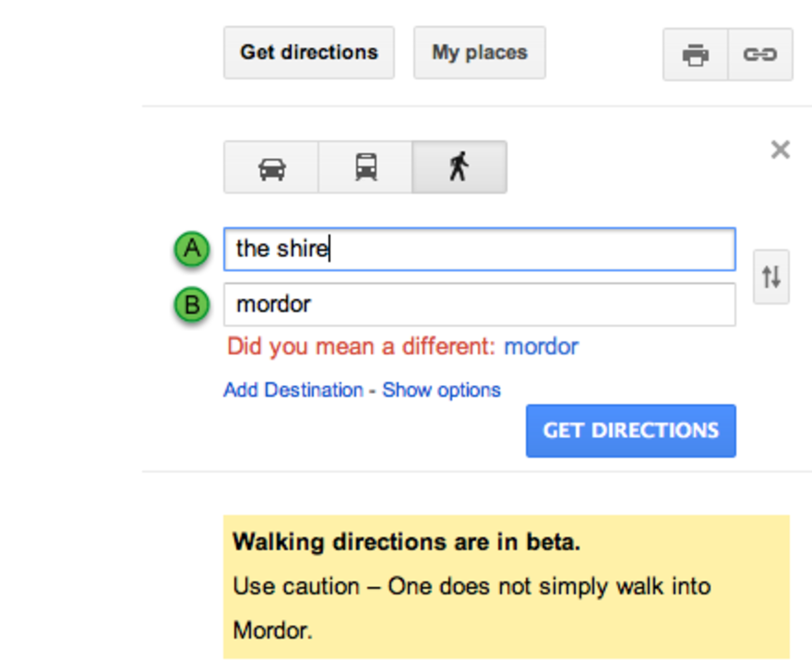Click the destination field containing "mordor"
812x670 pixels.
pyautogui.click(x=480, y=305)
